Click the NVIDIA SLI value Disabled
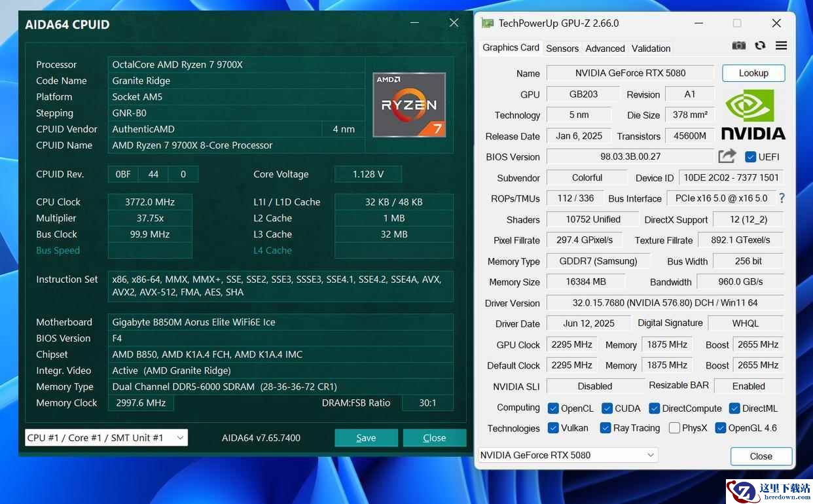 click(x=595, y=386)
